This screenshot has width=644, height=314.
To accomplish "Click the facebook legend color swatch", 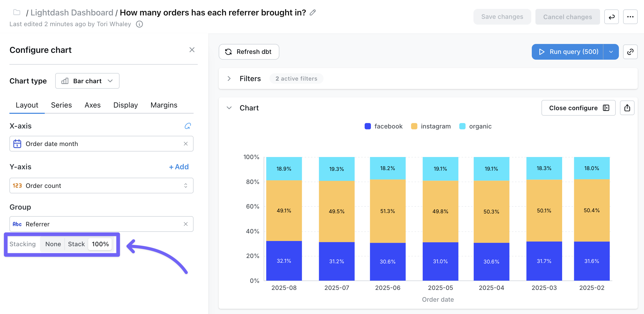I will pos(368,126).
